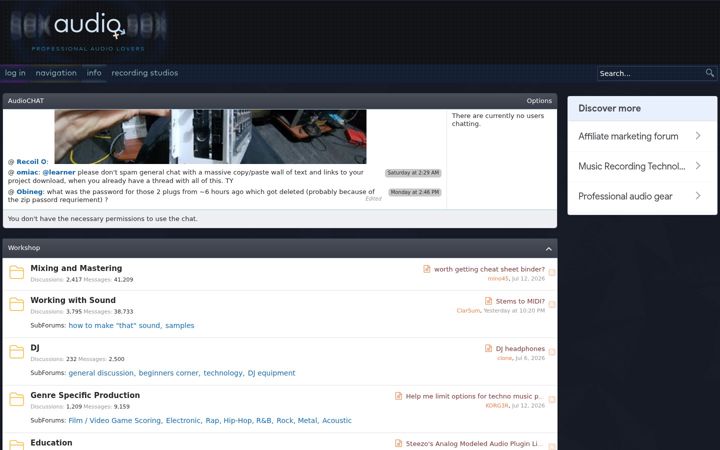This screenshot has height=450, width=720.
Task: Open DJ general discussion subforum
Action: pyautogui.click(x=101, y=373)
